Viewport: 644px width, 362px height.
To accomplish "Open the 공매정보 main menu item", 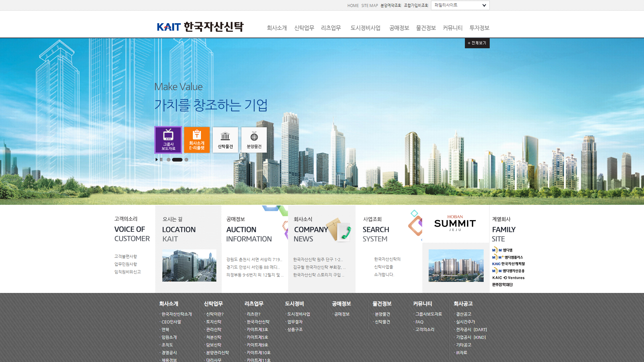I will click(399, 28).
